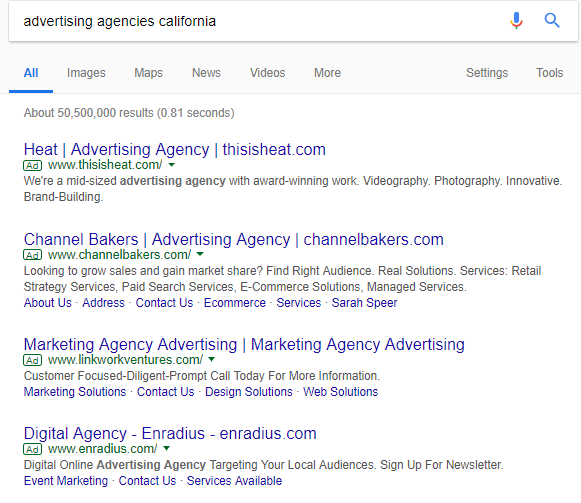Click the microphone voice search icon
581x503 pixels.
click(516, 20)
